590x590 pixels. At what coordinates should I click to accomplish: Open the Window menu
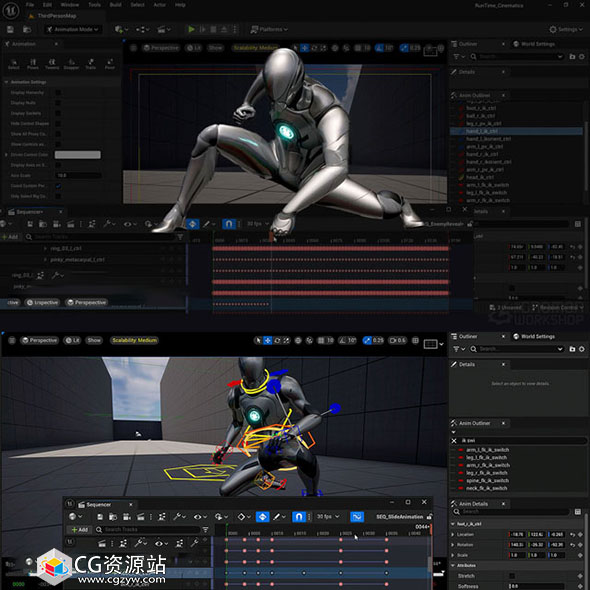(70, 5)
